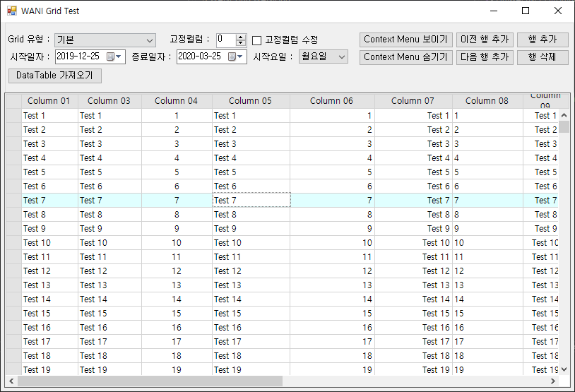Open the 시작요일 dropdown showing 월요일
The height and width of the screenshot is (392, 575).
pyautogui.click(x=324, y=57)
